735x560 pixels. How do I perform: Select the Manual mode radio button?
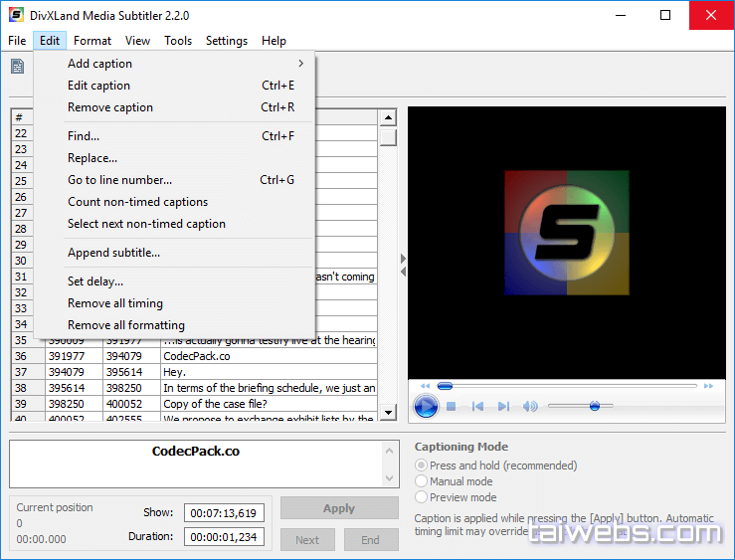tap(422, 481)
